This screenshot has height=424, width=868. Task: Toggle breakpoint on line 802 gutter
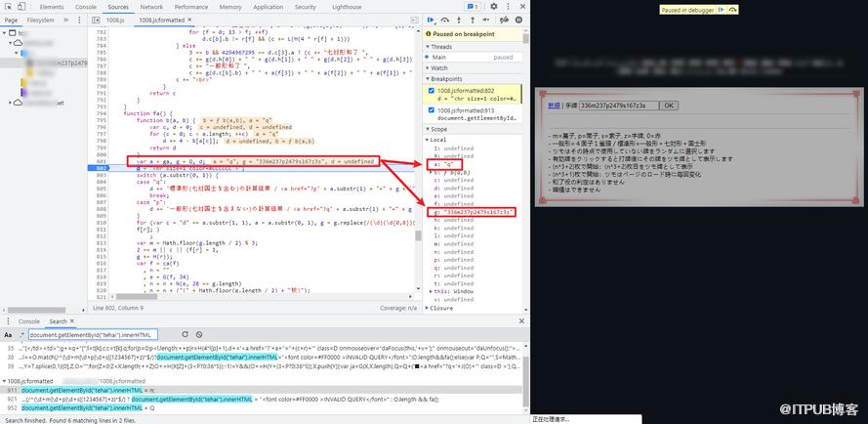101,168
